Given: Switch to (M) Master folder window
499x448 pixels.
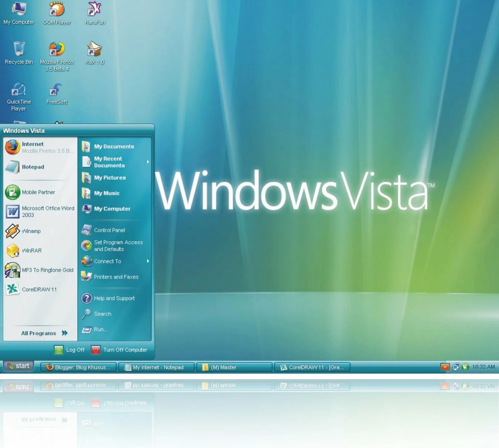Looking at the screenshot, I should coord(234,367).
